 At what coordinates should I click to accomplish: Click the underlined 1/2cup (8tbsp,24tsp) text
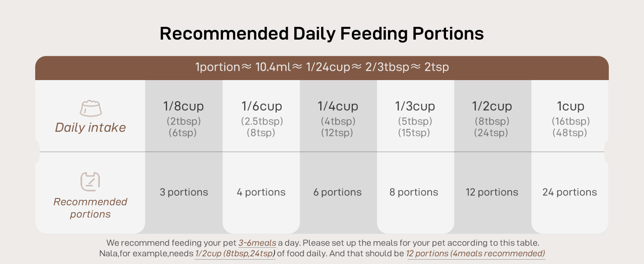[x=235, y=253]
